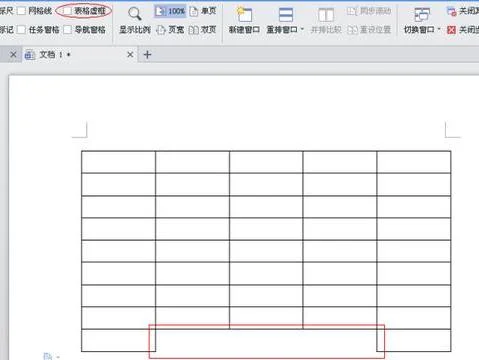479x360 pixels.
Task: Click the 重设位置 reset position option
Action: [x=369, y=30]
